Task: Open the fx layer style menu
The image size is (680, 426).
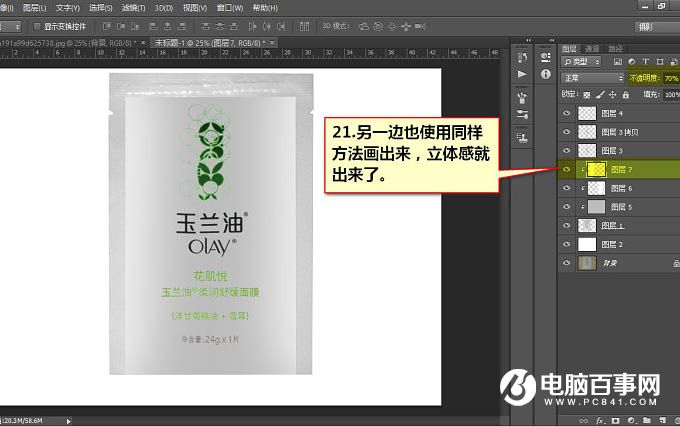Action: point(600,420)
